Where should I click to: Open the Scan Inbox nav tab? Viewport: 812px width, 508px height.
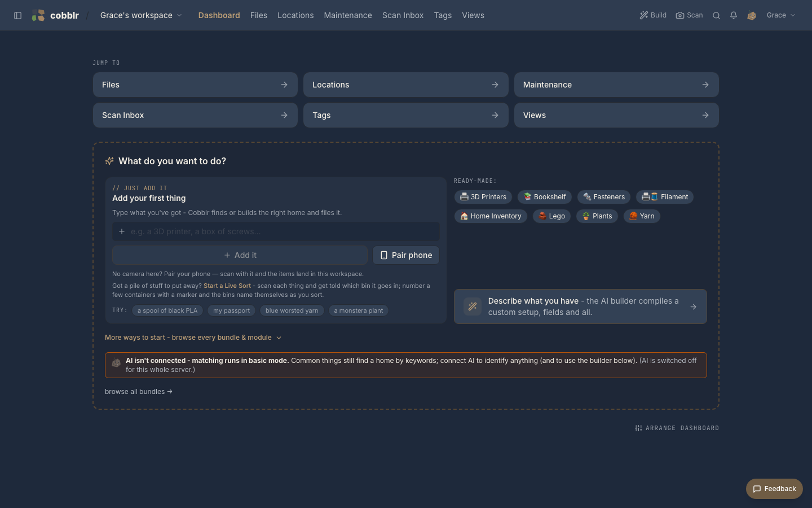(403, 15)
